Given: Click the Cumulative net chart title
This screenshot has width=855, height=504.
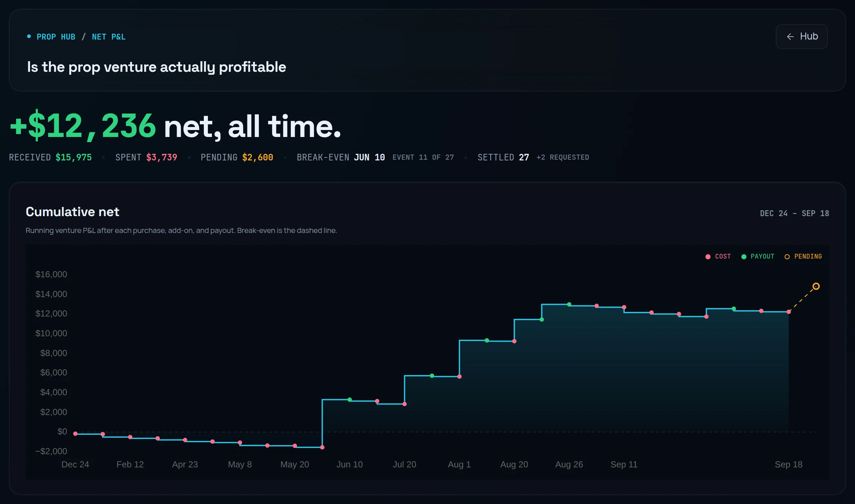Looking at the screenshot, I should pyautogui.click(x=73, y=212).
